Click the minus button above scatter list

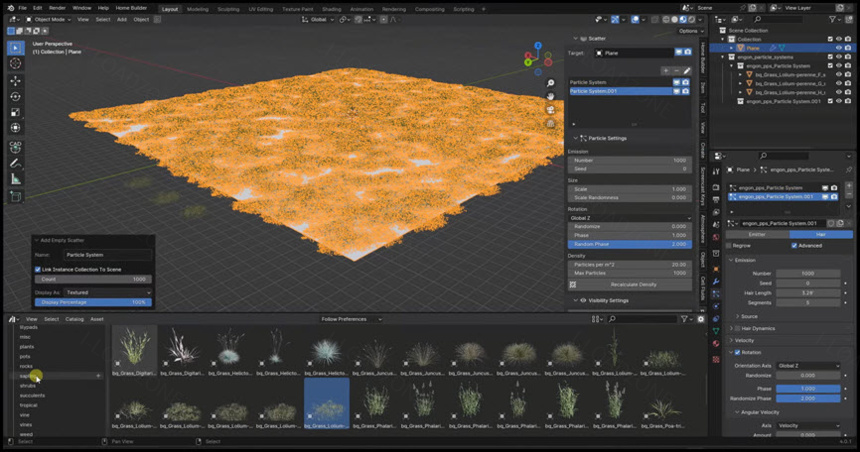click(x=676, y=71)
